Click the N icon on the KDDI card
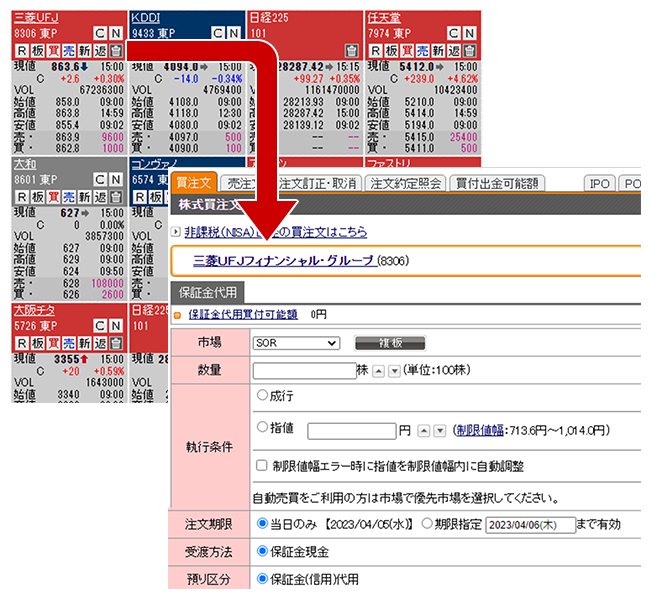This screenshot has width=650, height=600. pos(234,33)
